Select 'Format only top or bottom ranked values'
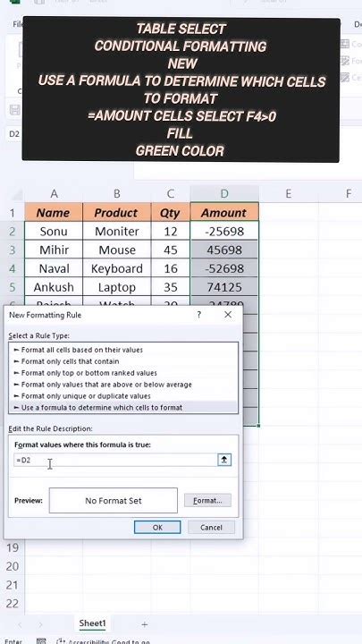The image size is (362, 644). click(123, 373)
